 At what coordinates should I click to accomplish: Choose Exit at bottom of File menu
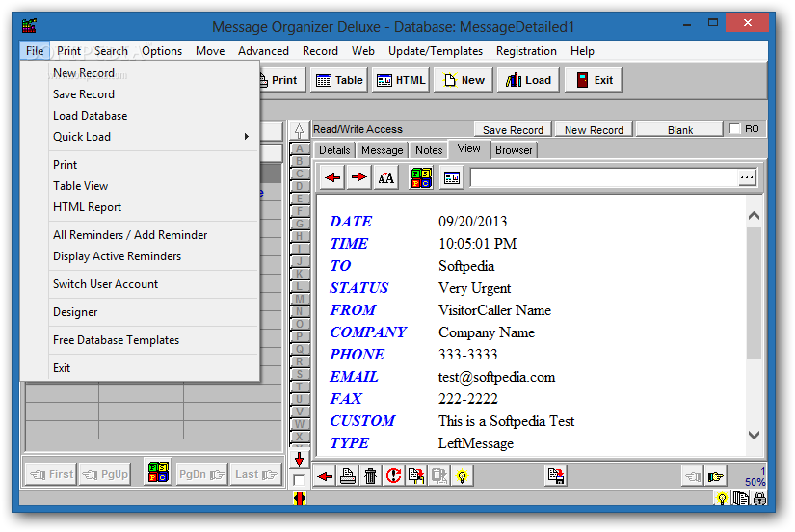pos(153,368)
